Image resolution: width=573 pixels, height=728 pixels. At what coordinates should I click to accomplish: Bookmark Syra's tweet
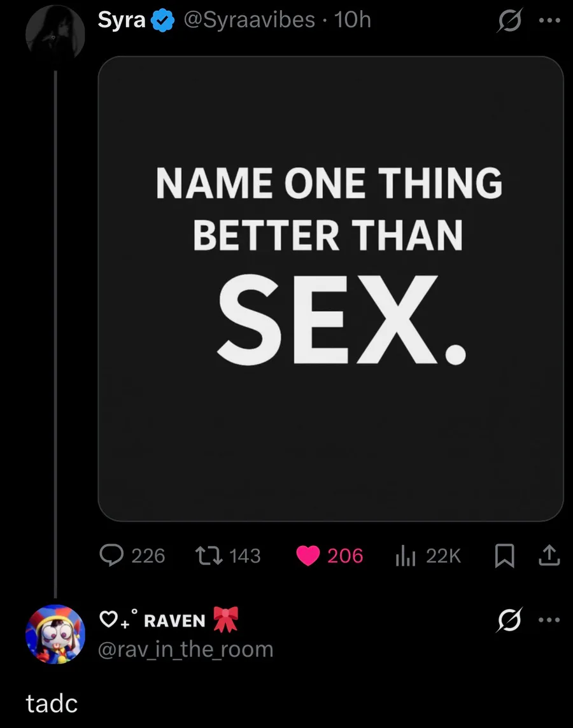click(x=505, y=556)
